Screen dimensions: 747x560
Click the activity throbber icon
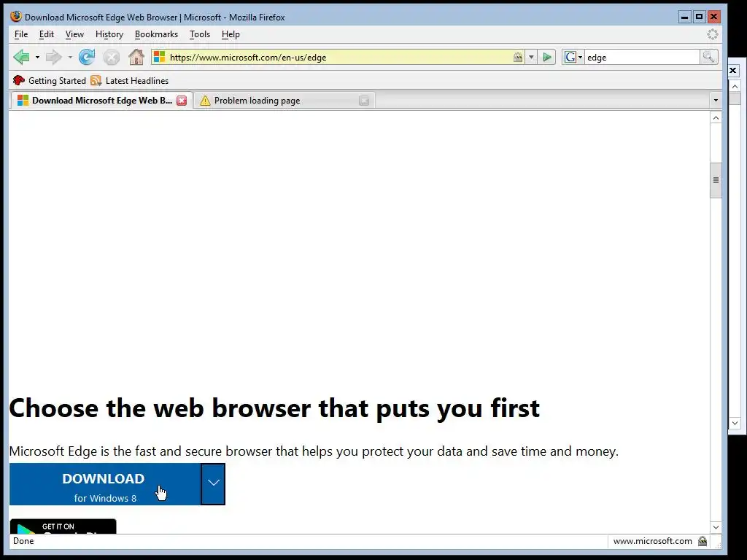pos(712,34)
